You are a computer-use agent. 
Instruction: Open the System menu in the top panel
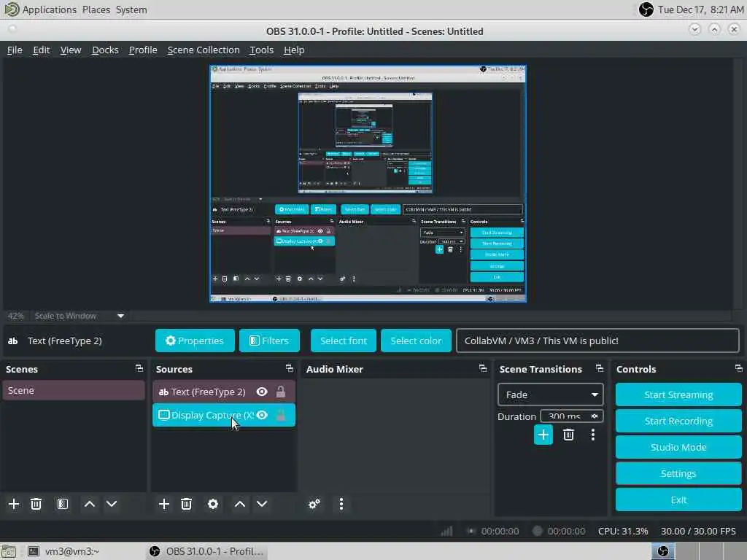click(x=131, y=9)
